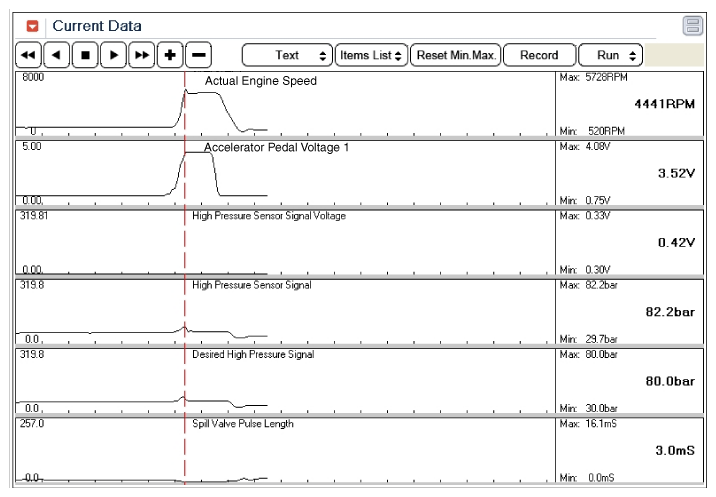
Task: Click the rewind playback button
Action: (28, 55)
